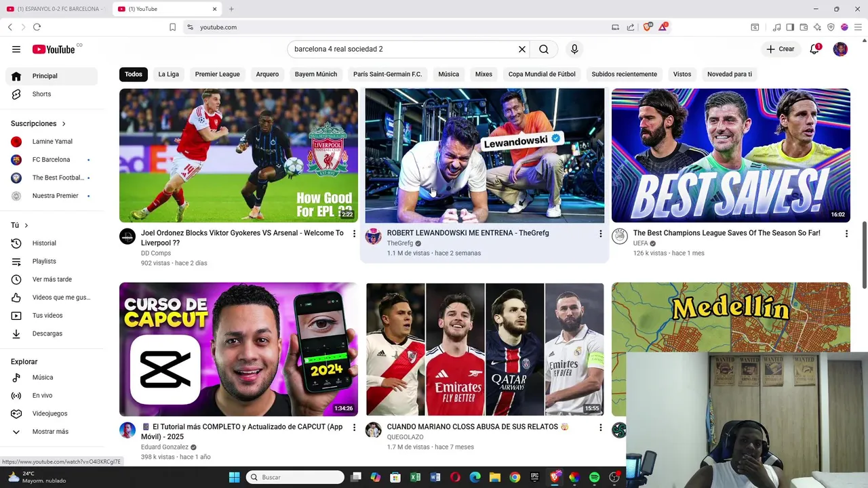Image resolution: width=868 pixels, height=488 pixels.
Task: Click the Crear button
Action: click(780, 49)
